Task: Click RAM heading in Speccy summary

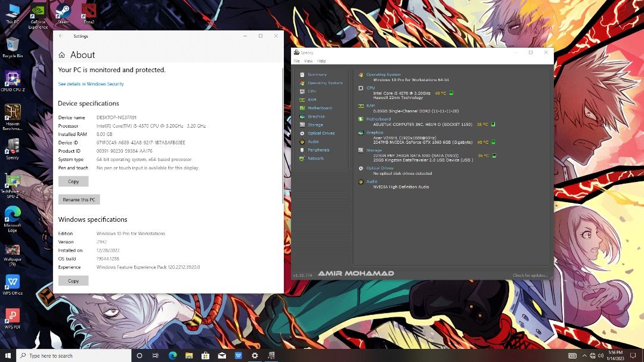Action: pyautogui.click(x=370, y=106)
